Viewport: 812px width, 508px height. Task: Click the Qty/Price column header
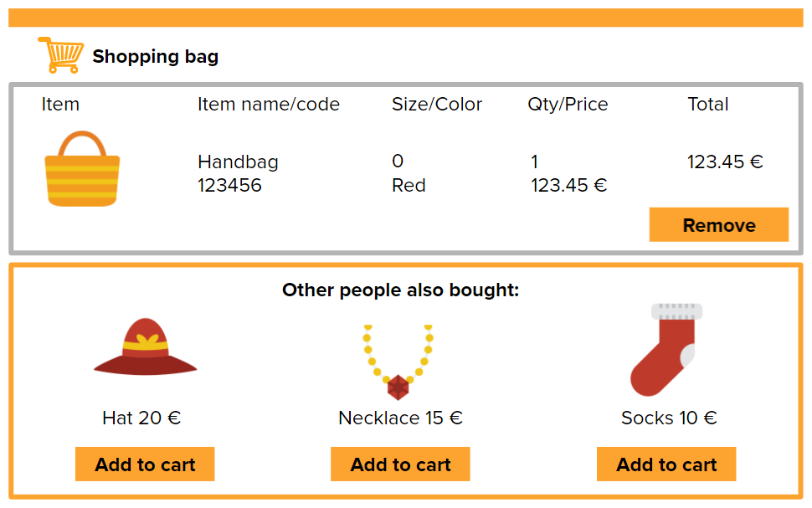(567, 104)
